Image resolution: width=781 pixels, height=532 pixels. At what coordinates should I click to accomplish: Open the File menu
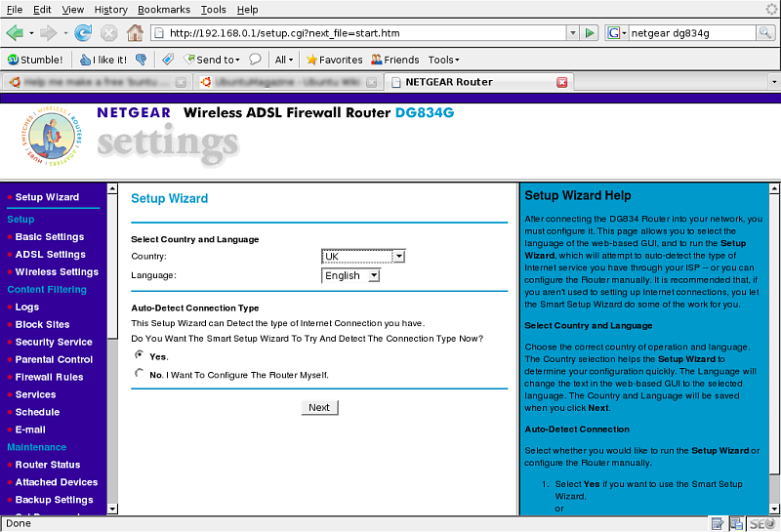pos(14,10)
